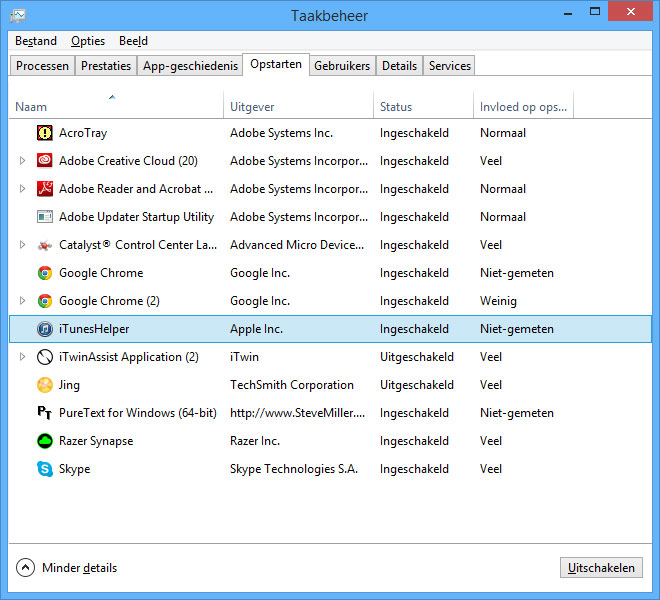This screenshot has height=600, width=660.
Task: Select the Skype name text
Action: point(75,469)
